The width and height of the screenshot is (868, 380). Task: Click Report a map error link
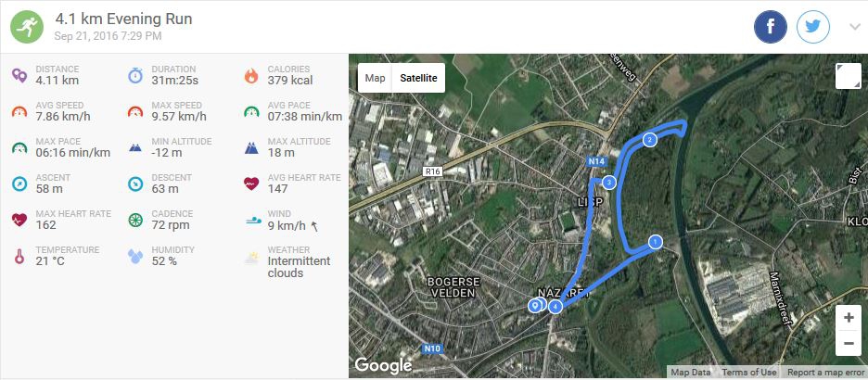coord(825,373)
